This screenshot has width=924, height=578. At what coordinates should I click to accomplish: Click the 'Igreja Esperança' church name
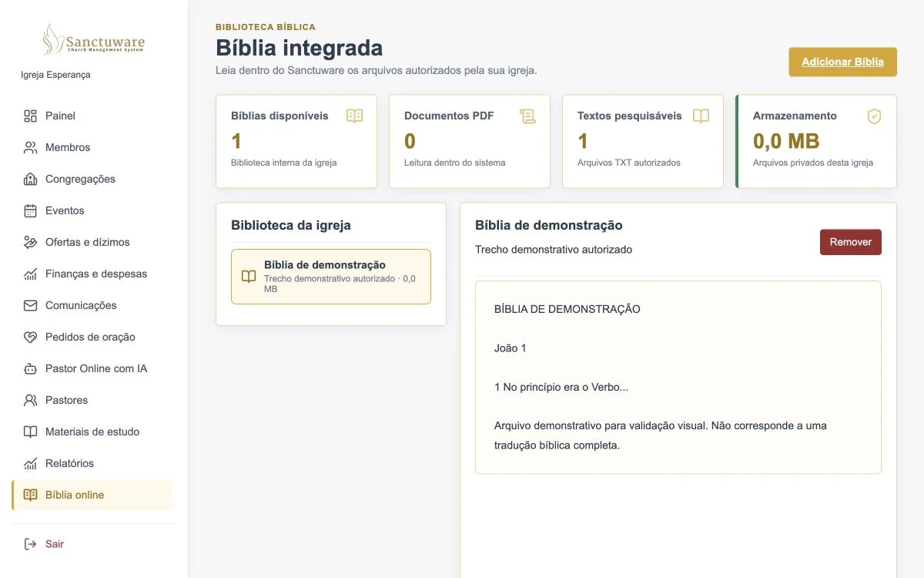[x=55, y=75]
